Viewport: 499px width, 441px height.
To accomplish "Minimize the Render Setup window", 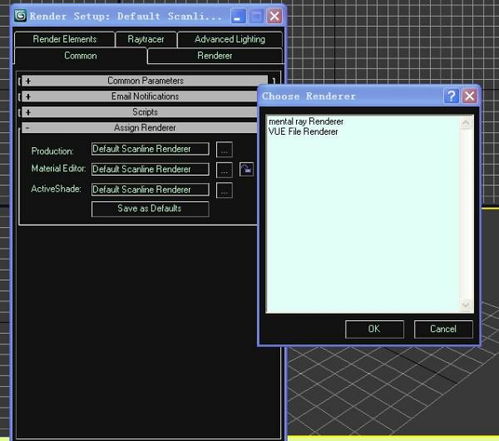I will click(x=238, y=16).
